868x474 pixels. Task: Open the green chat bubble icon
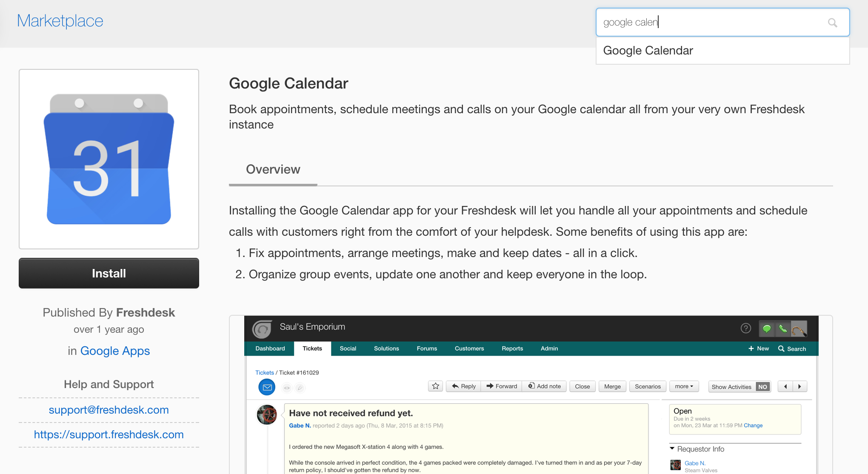coord(767,328)
